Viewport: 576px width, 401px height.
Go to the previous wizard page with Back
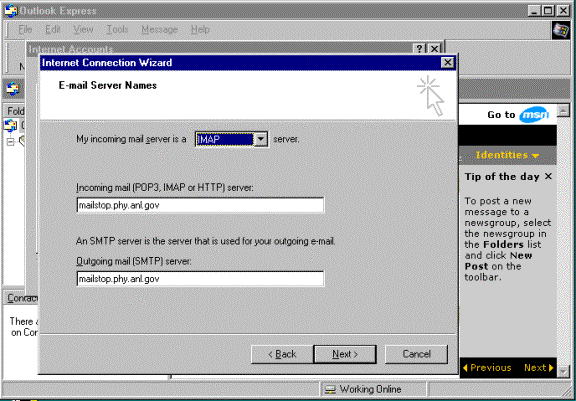(x=282, y=354)
